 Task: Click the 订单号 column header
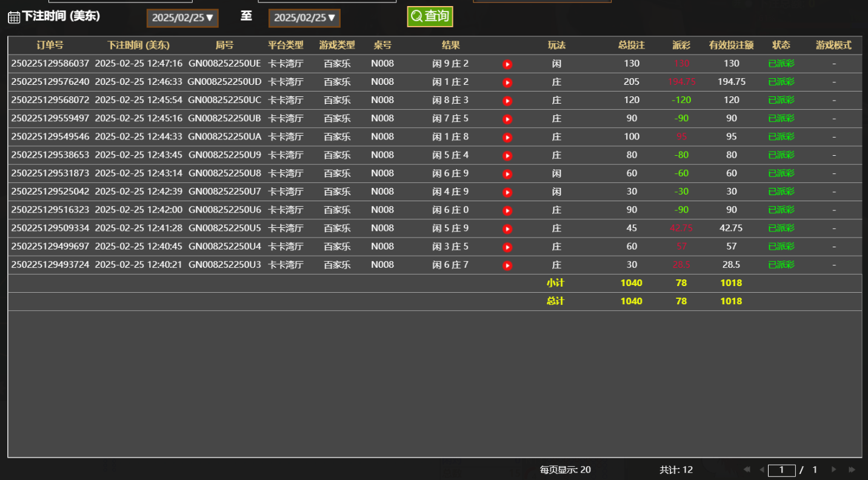click(50, 45)
